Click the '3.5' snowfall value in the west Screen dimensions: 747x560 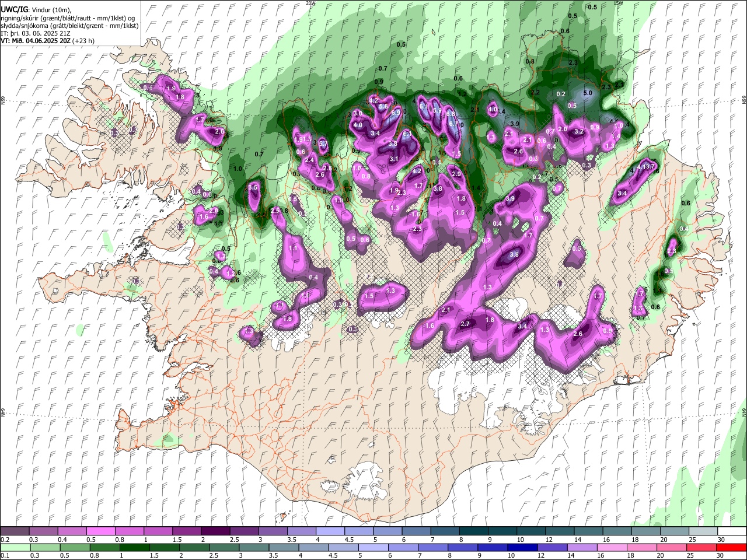(x=253, y=188)
